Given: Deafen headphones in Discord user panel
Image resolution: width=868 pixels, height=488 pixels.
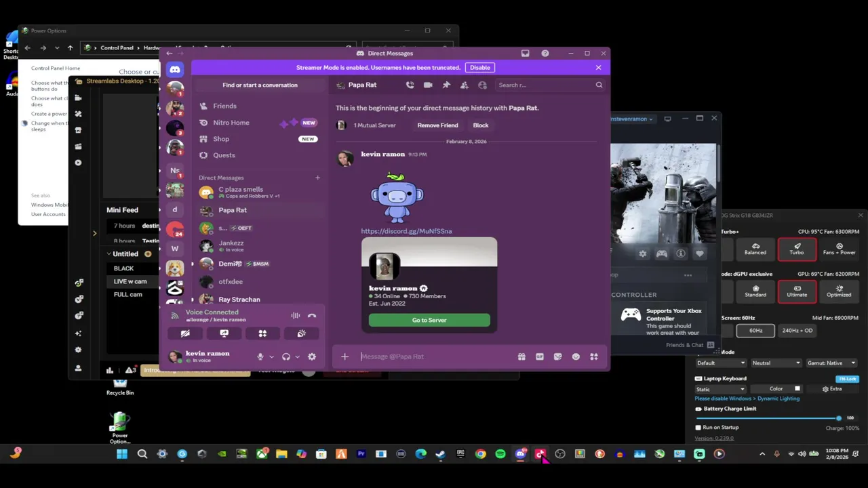Looking at the screenshot, I should [286, 357].
